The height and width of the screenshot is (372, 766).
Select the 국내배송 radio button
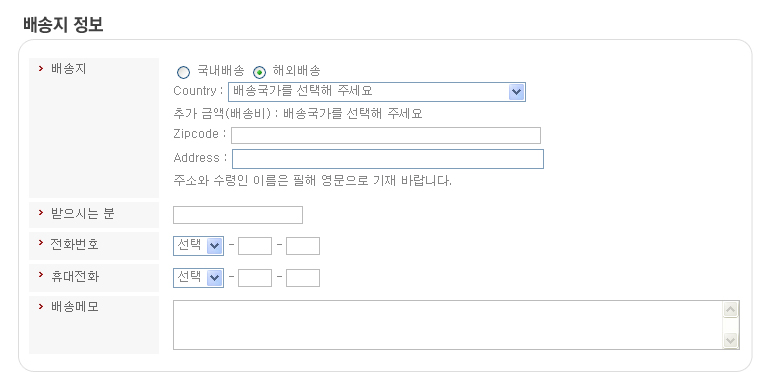(x=183, y=73)
